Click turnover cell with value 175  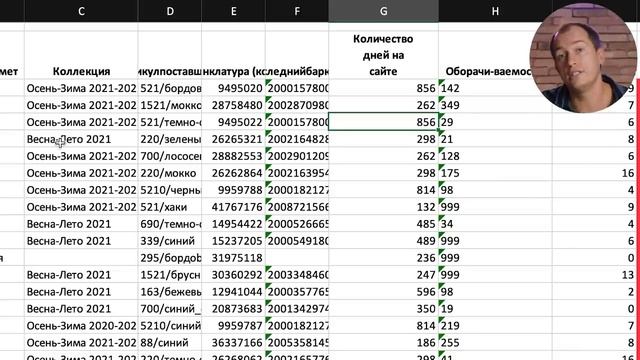pyautogui.click(x=495, y=173)
